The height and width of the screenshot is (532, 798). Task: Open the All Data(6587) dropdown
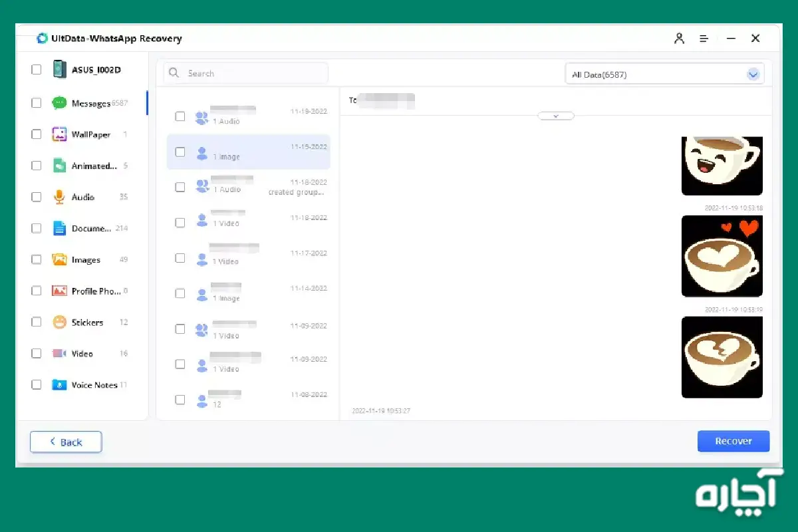click(x=664, y=74)
